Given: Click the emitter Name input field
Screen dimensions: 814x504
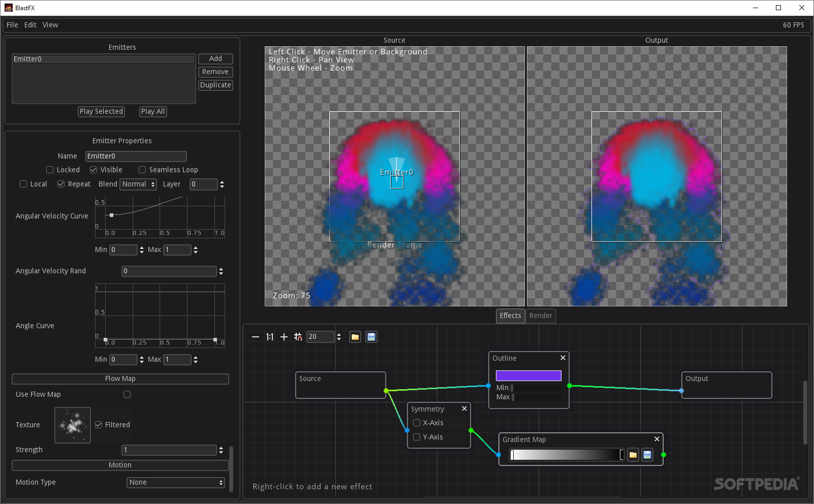Looking at the screenshot, I should click(136, 156).
